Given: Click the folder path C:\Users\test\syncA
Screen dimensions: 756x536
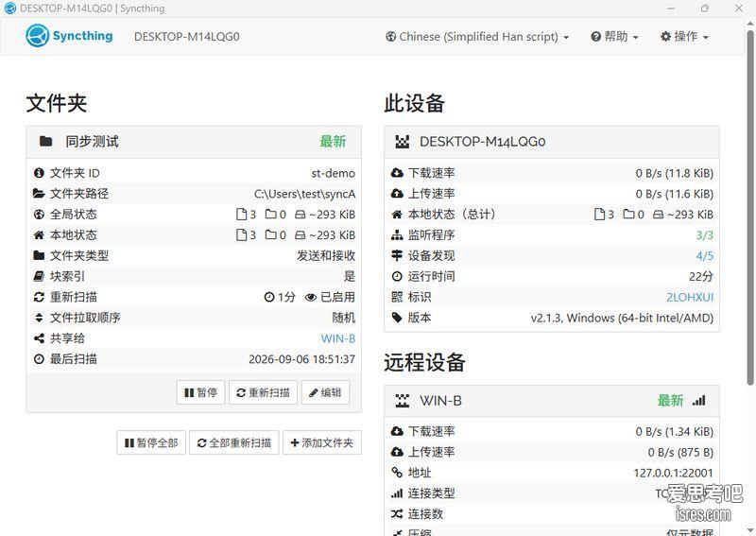Looking at the screenshot, I should click(x=304, y=194).
